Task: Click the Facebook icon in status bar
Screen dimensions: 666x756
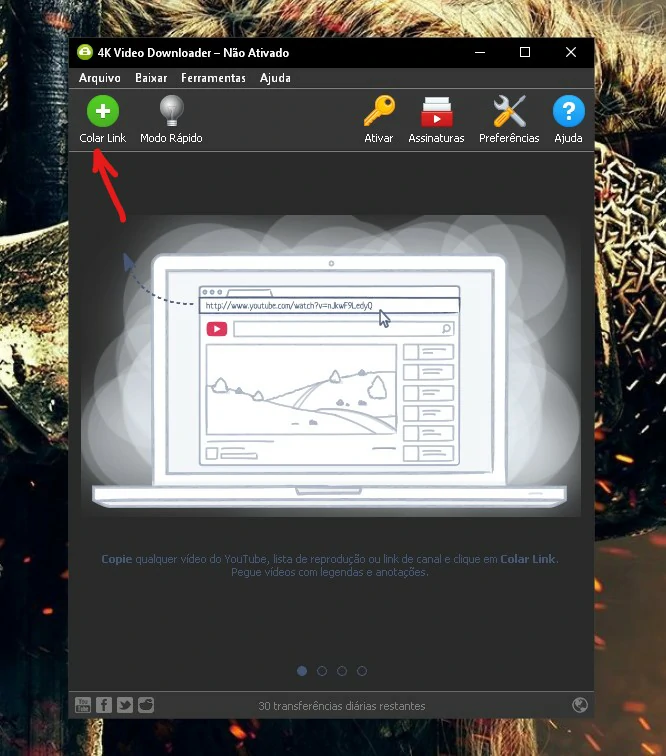Action: (x=104, y=705)
